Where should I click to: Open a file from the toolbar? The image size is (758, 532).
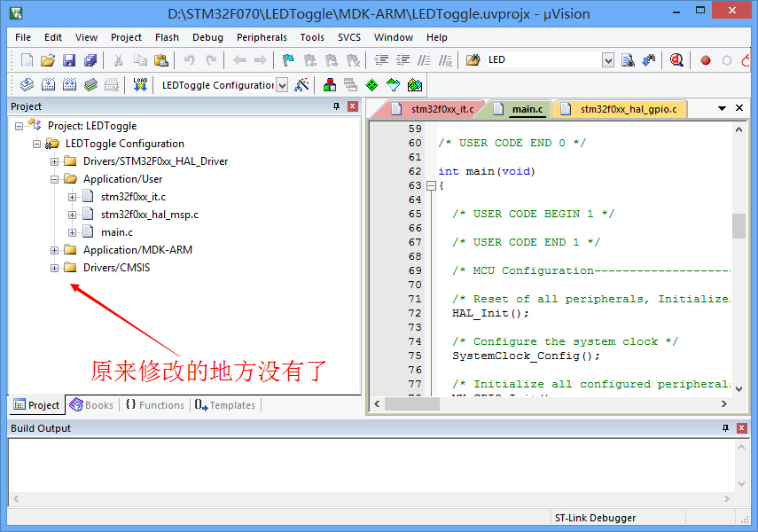click(x=48, y=60)
